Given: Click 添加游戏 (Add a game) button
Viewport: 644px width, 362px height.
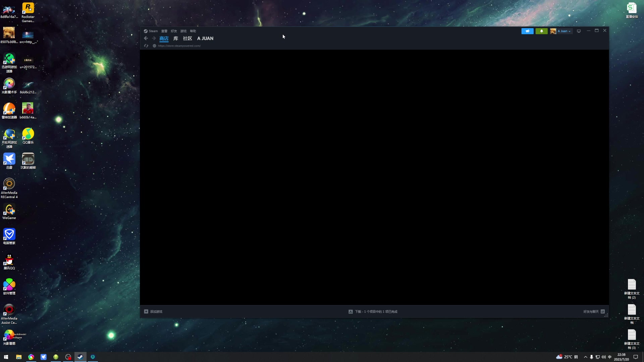Looking at the screenshot, I should point(153,312).
